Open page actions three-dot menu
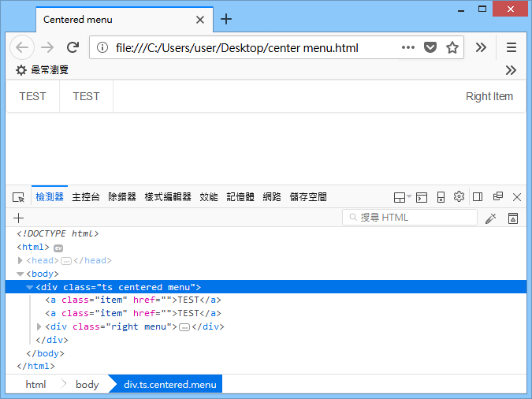The width and height of the screenshot is (532, 399). pyautogui.click(x=407, y=47)
